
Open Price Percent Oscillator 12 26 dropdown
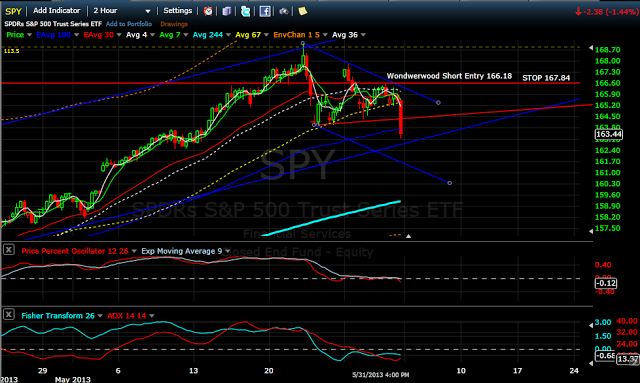[134, 251]
